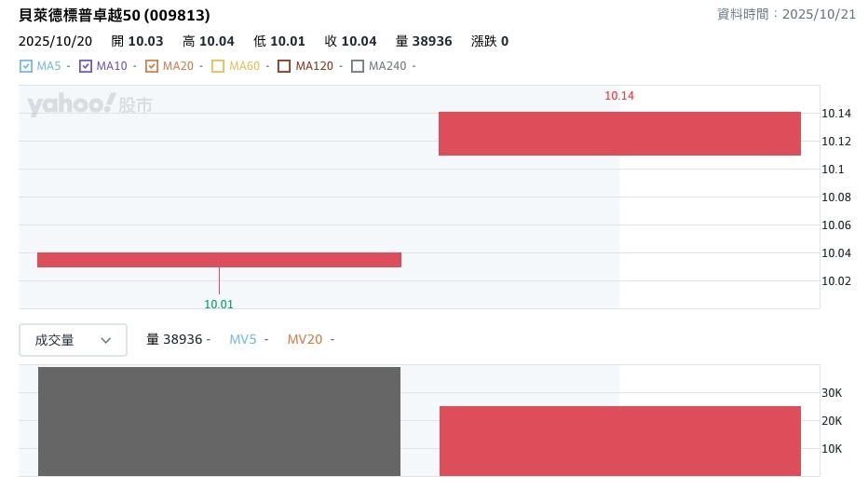Viewport: 868px width, 490px height.
Task: Click the 貝萊德標普卓越50 (009813) title
Action: click(x=115, y=16)
